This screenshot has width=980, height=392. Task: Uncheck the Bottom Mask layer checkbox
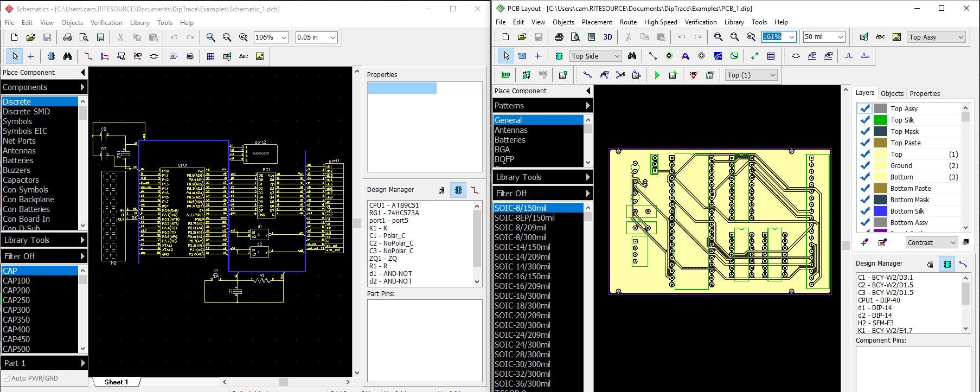(x=864, y=200)
